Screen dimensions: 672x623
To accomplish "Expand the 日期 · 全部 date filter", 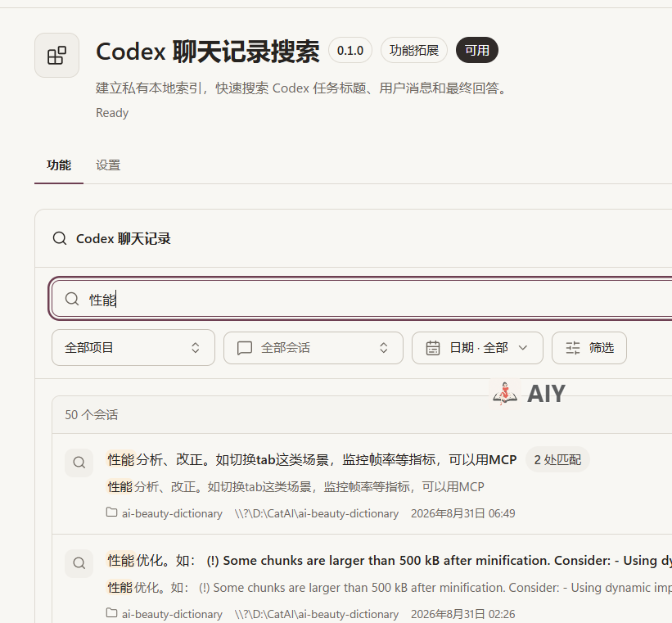I will pos(477,348).
